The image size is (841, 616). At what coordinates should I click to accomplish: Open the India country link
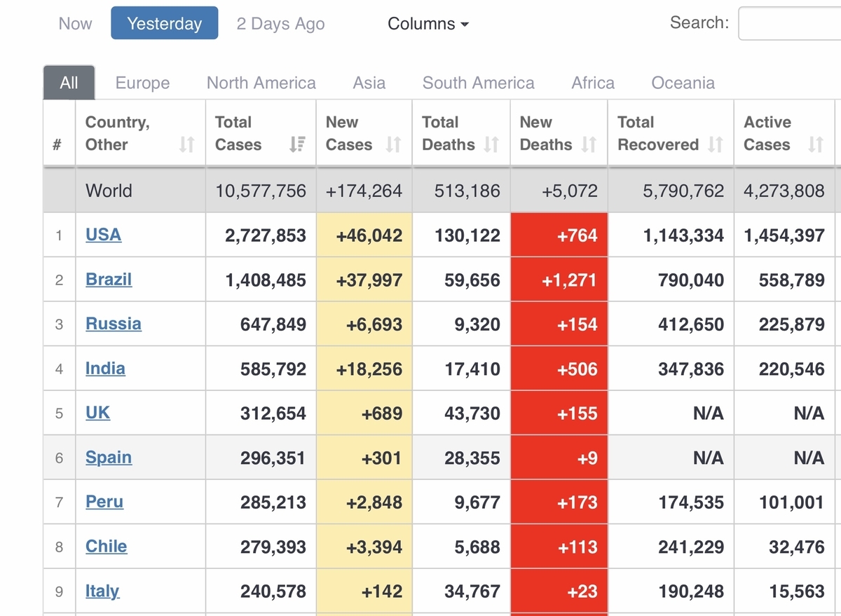[105, 369]
